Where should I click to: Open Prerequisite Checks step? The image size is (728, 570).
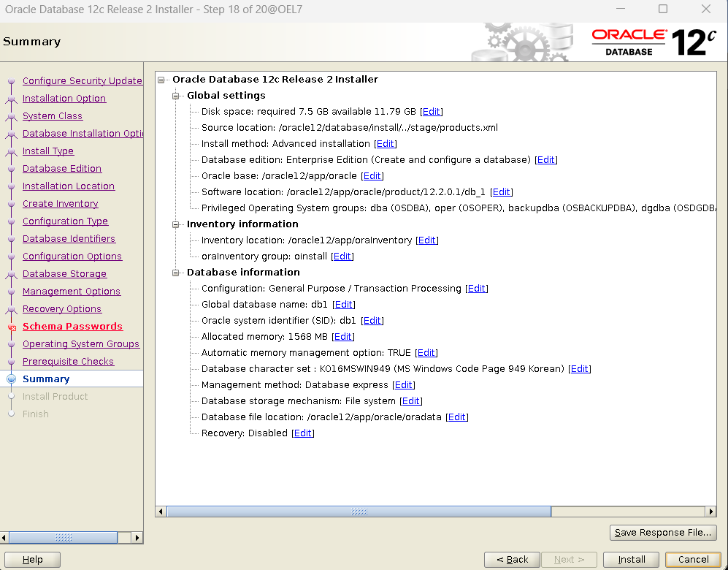[x=68, y=362]
